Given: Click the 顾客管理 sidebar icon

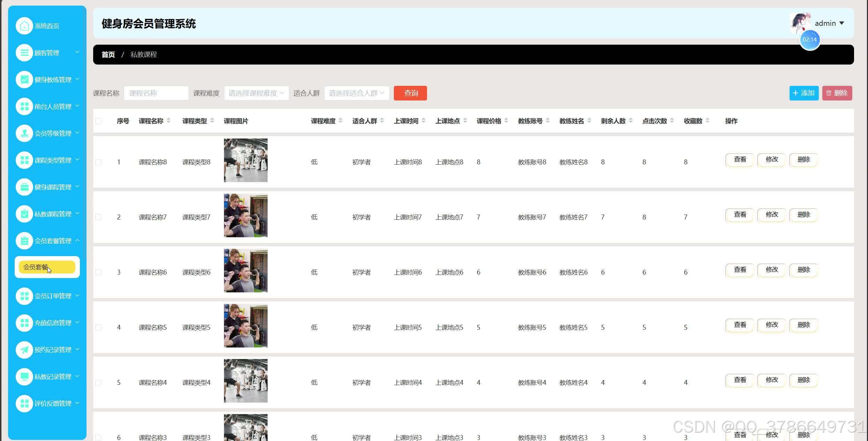Looking at the screenshot, I should [x=24, y=53].
